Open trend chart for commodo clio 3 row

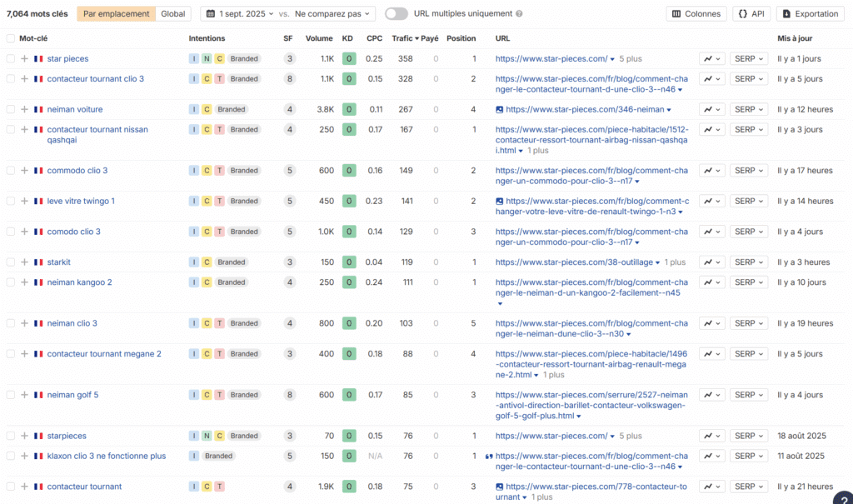point(711,170)
